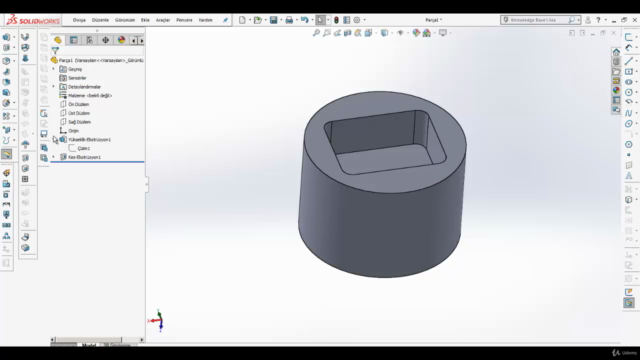Open the Dosya menu
Image resolution: width=640 pixels, height=360 pixels.
point(79,20)
